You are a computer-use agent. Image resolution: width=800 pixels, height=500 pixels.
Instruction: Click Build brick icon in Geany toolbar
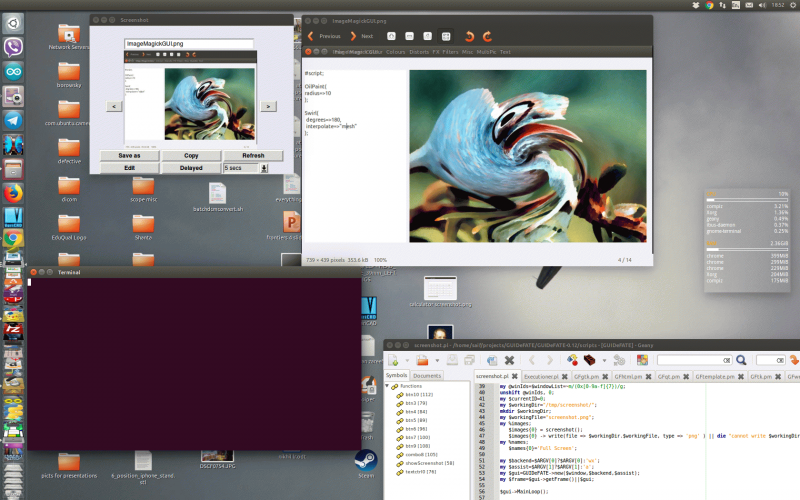(x=590, y=360)
